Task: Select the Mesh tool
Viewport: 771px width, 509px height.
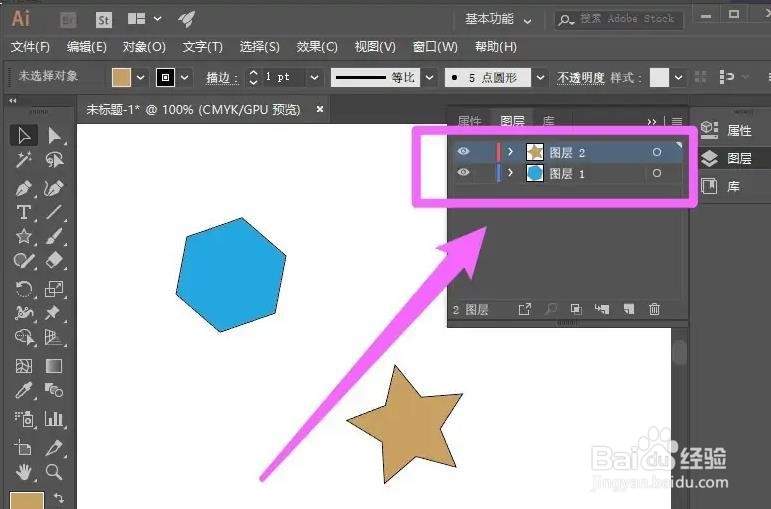Action: (24, 366)
